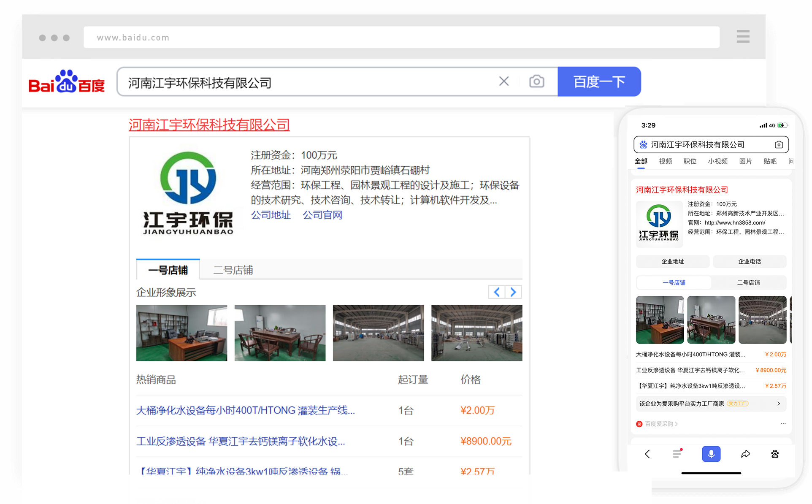This screenshot has height=504, width=812.
Task: Clear the desktop search box text
Action: pos(504,81)
